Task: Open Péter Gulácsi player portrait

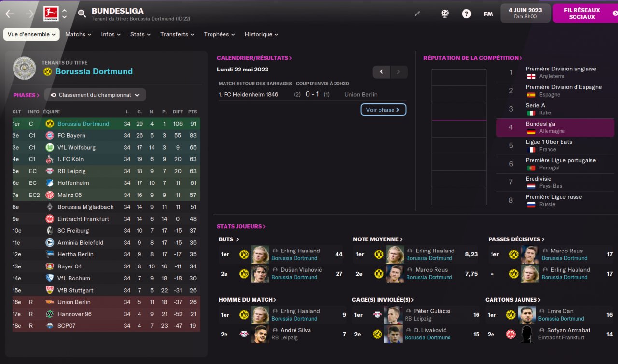Action: (x=393, y=315)
